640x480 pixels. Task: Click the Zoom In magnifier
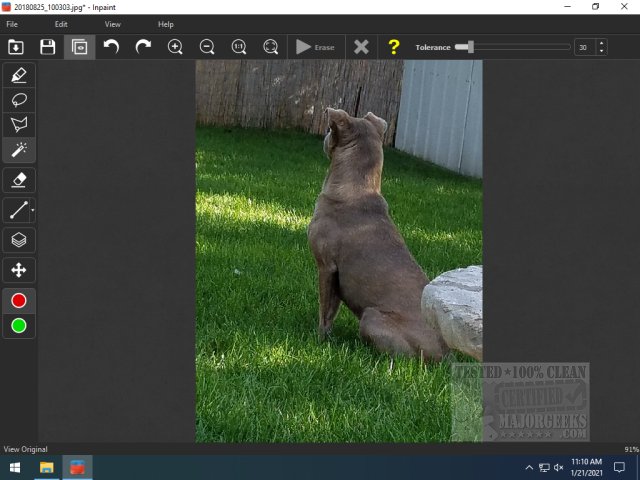175,47
